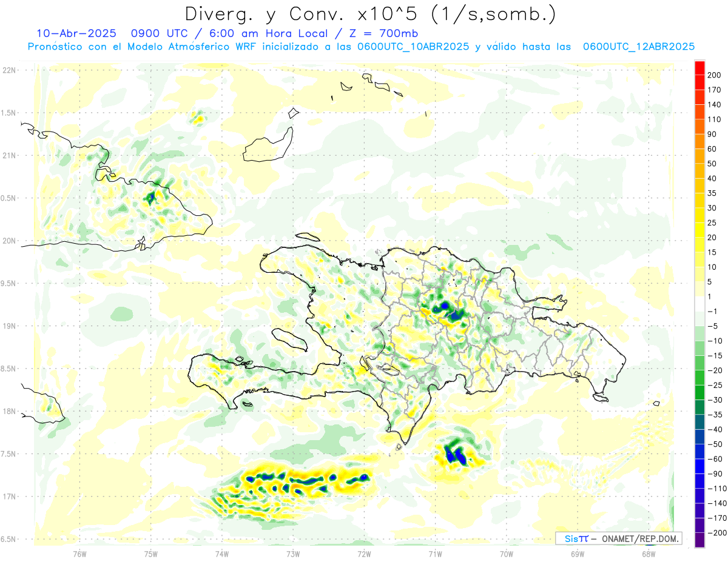Click the color bar label "170"
728x562 pixels.
(715, 90)
